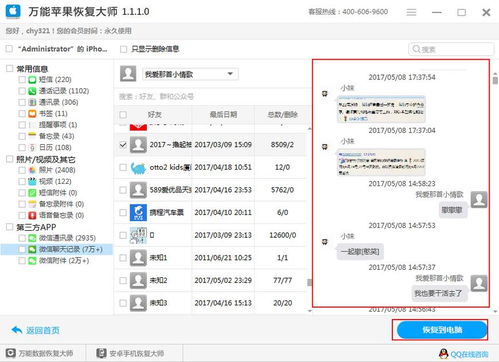499x362 pixels.
Task: Click the 书签 (11) bookmark icon
Action: click(32, 114)
